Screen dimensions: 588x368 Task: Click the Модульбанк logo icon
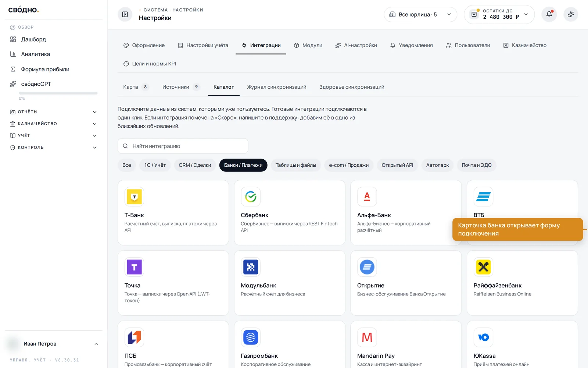[x=251, y=267]
